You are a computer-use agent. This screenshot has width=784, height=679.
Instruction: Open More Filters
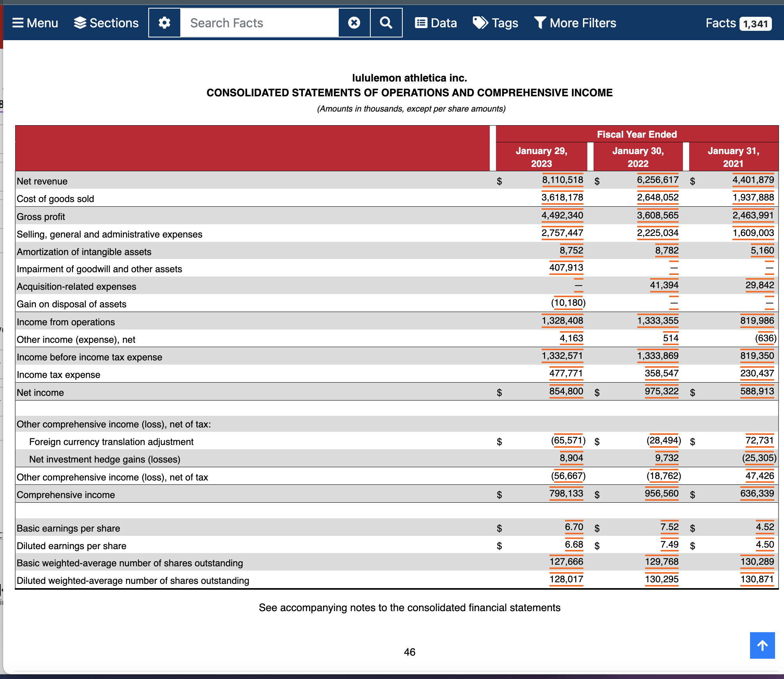pos(575,23)
